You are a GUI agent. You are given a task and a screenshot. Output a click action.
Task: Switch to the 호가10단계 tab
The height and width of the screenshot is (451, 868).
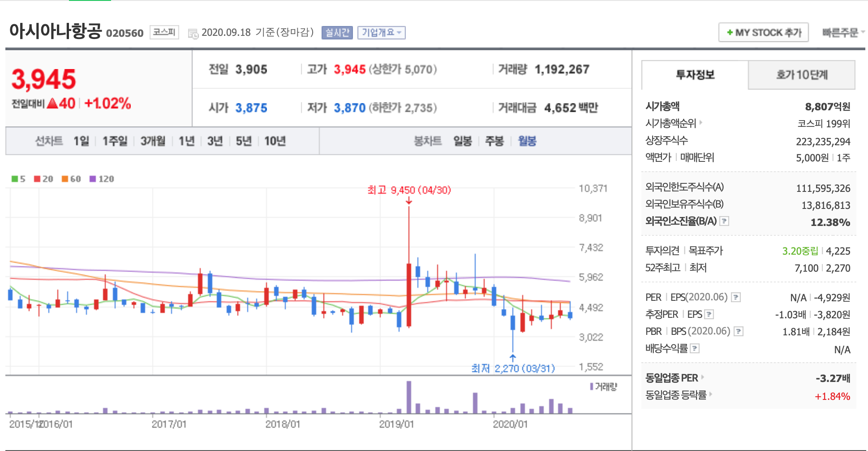tap(802, 75)
